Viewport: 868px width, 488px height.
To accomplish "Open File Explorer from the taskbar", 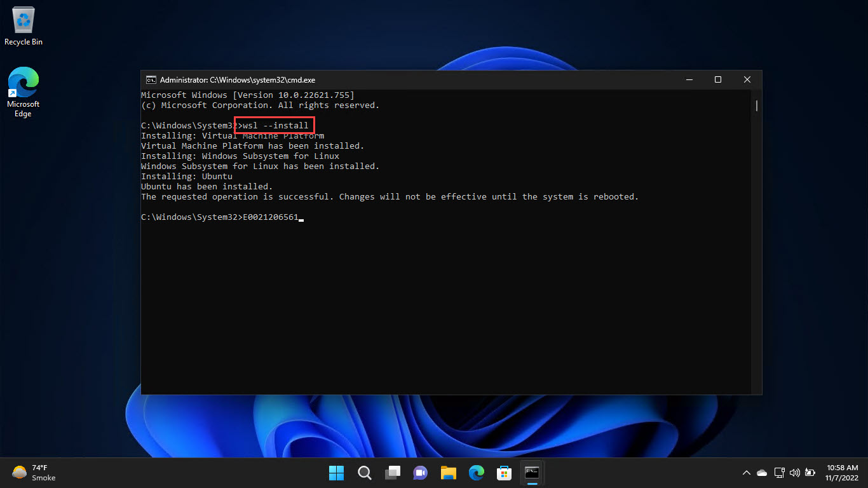I will (x=448, y=473).
